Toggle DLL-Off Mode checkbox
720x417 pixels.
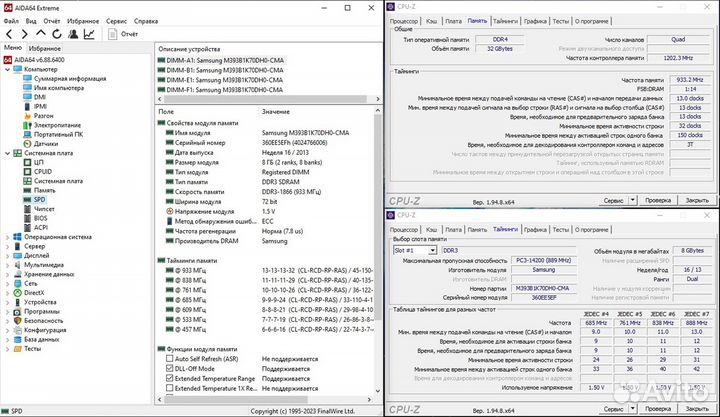pos(169,368)
